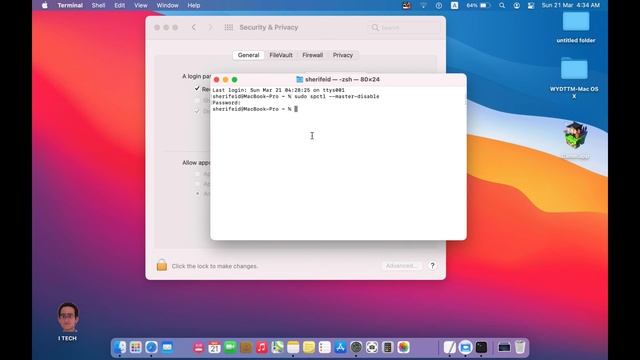Open the 'untitled folder' on the desktop
Viewport: 640px width, 360px height.
click(576, 27)
